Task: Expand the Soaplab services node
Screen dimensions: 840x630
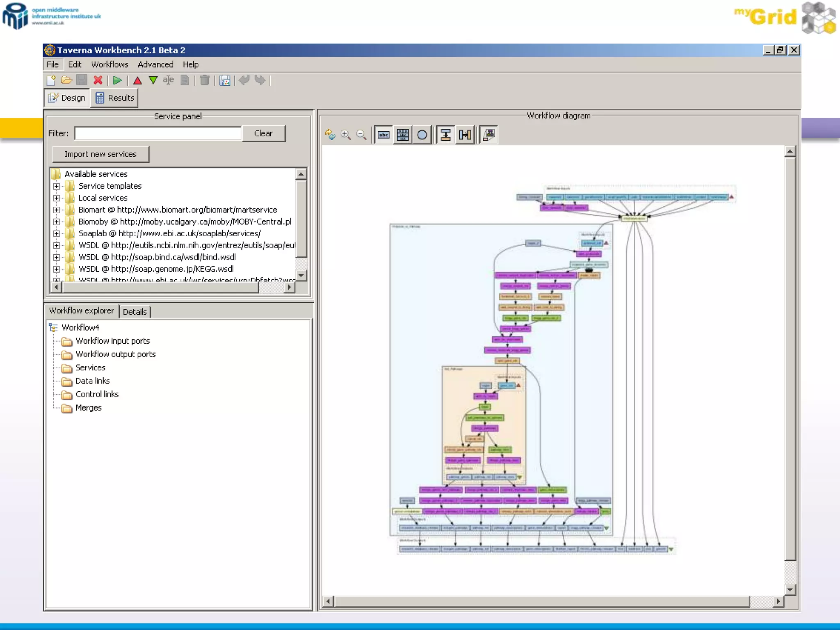Action: point(57,234)
